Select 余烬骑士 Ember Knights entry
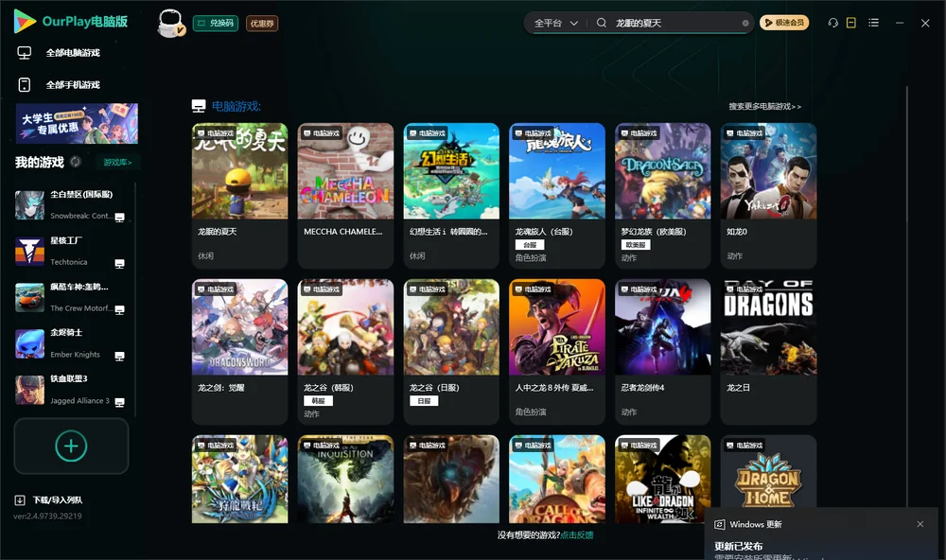 click(71, 344)
